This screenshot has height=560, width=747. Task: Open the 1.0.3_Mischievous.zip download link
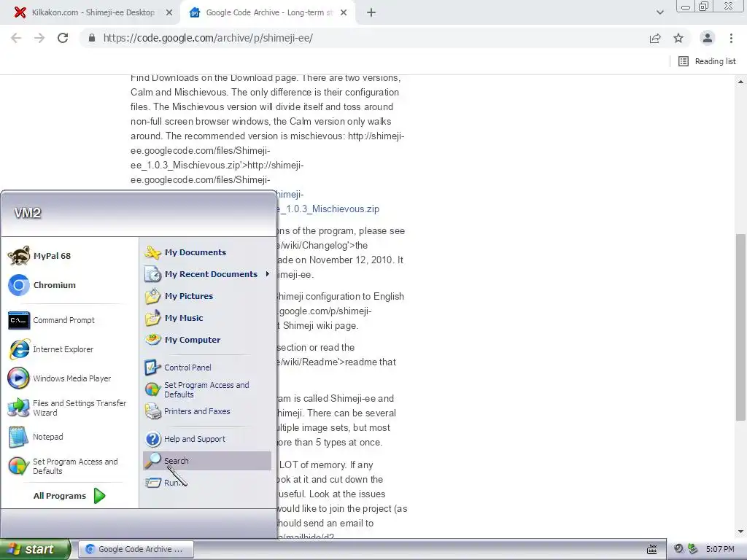[x=330, y=209]
